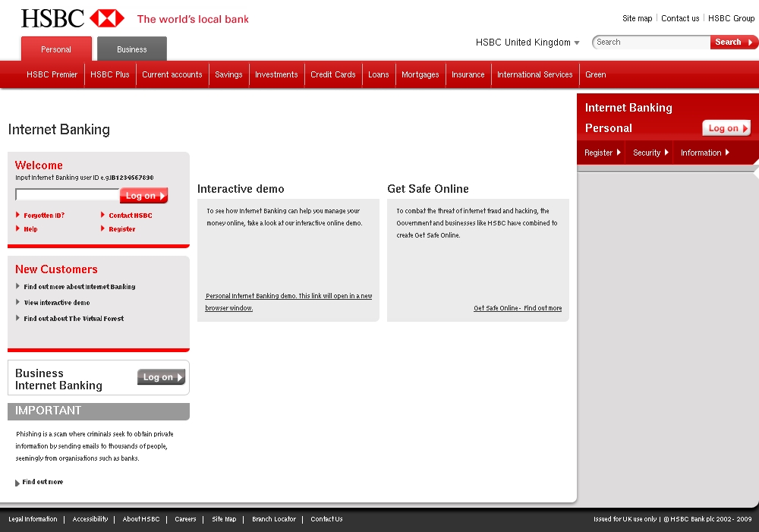This screenshot has height=532, width=759.
Task: Open Site Map in the footer
Action: 224,519
